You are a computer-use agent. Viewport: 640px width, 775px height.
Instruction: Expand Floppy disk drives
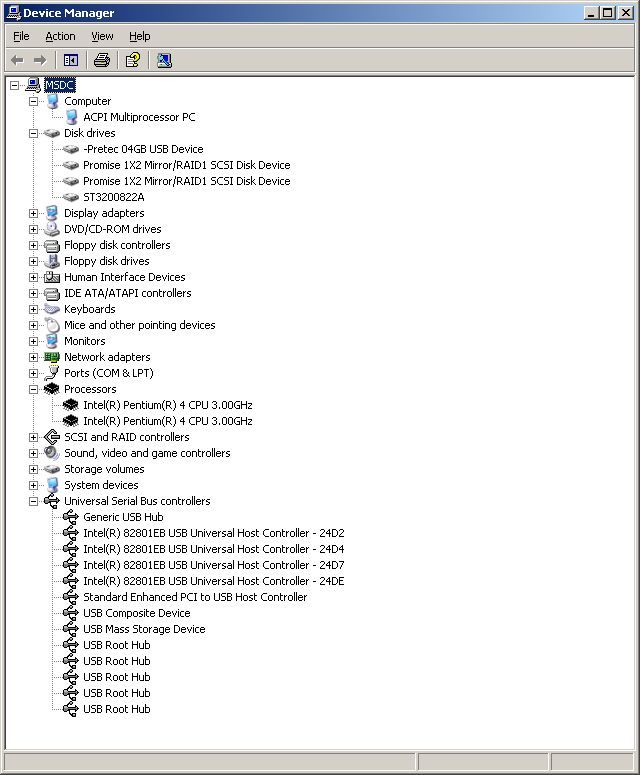pyautogui.click(x=33, y=261)
